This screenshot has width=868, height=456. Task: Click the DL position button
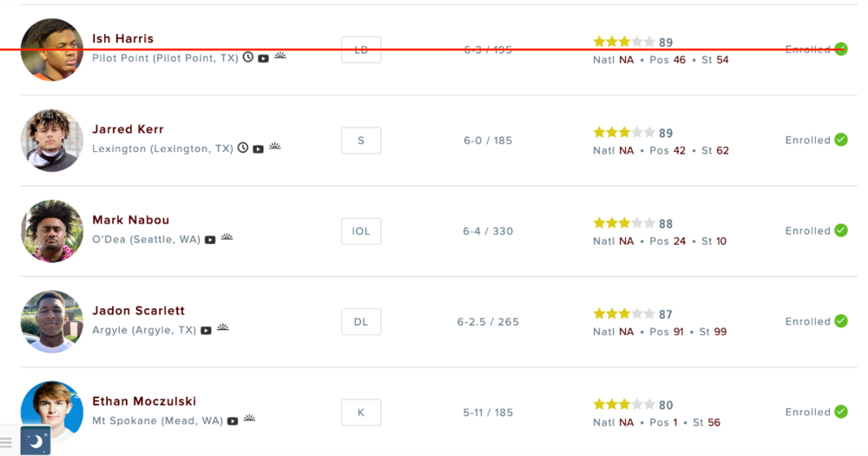click(361, 321)
